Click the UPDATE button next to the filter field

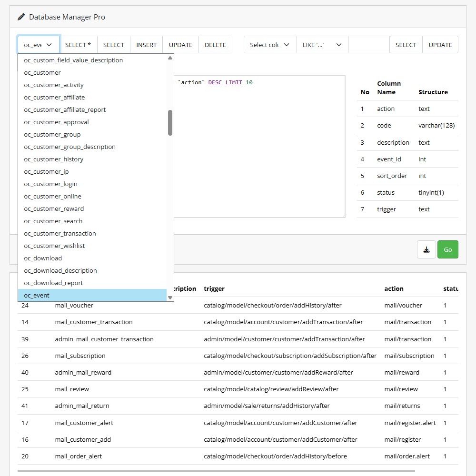click(x=440, y=45)
